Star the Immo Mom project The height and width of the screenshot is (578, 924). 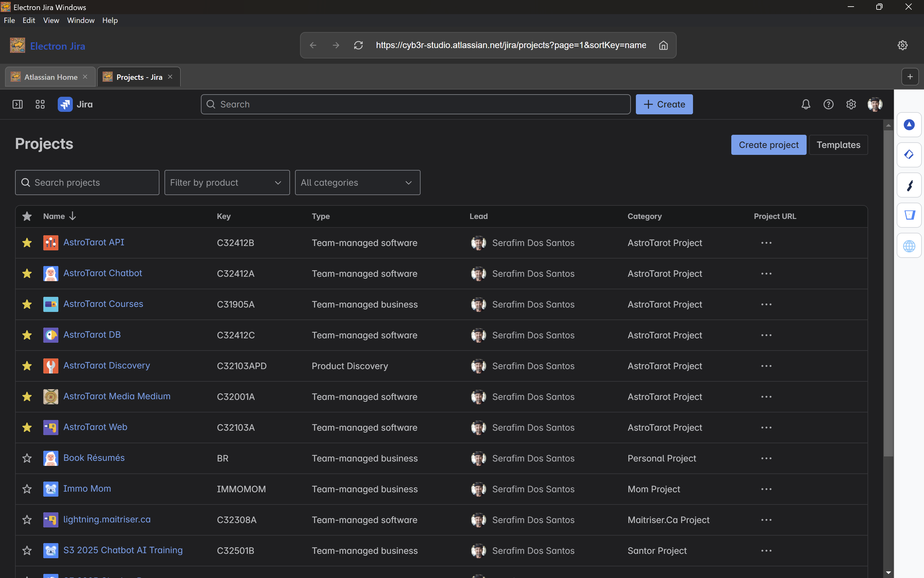27,489
